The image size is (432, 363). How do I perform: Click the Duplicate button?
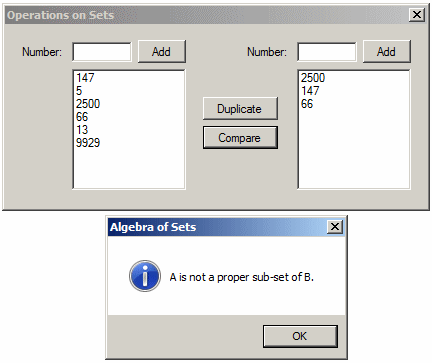tap(240, 109)
